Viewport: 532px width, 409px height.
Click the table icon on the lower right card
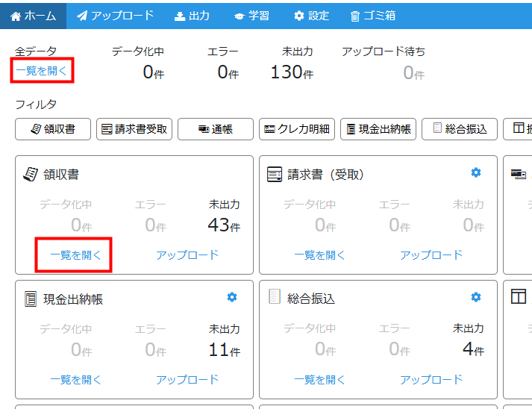pos(519,296)
